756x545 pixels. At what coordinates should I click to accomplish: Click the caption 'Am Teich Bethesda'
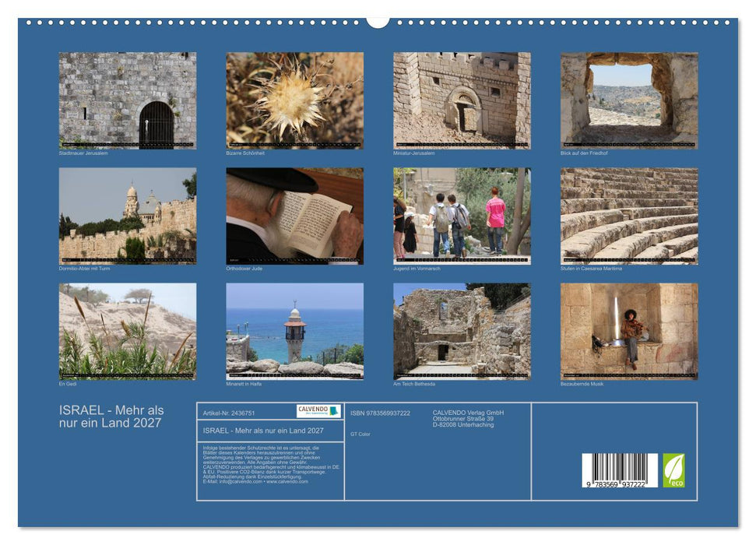[x=414, y=384]
